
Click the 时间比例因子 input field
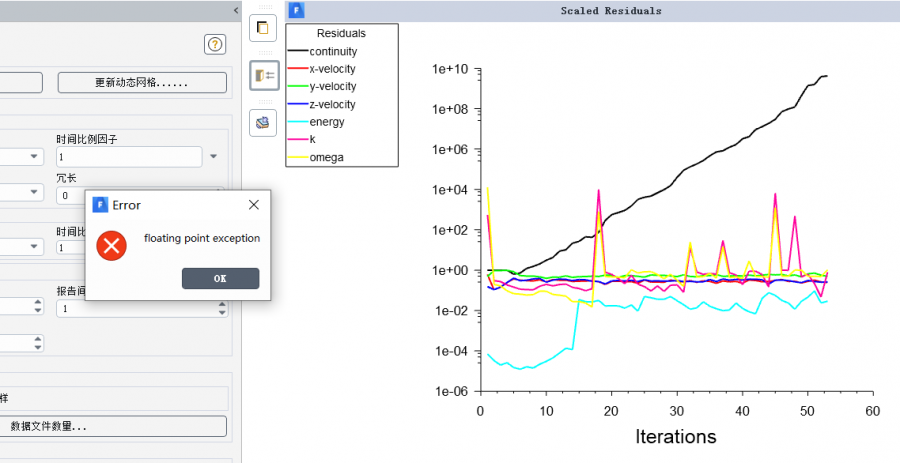coord(128,157)
